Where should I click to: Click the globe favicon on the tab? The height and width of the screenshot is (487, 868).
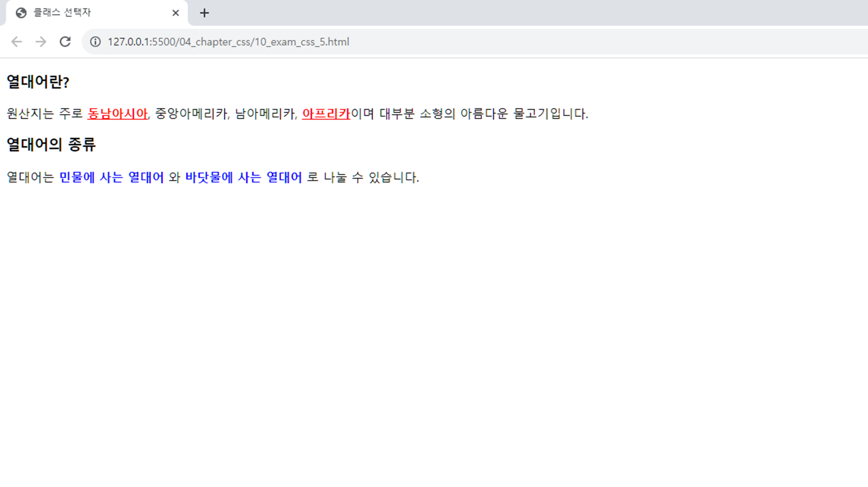tap(21, 13)
